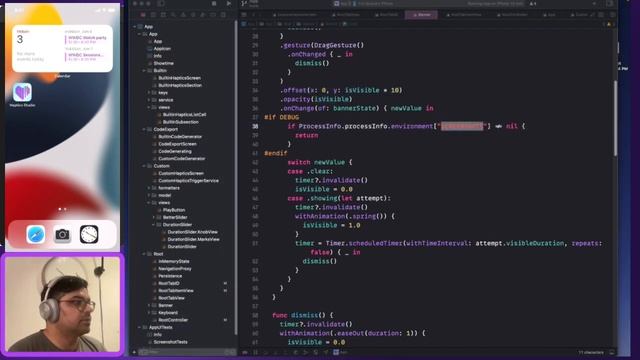Select BuiltInHapticsListCell file
The image size is (640, 360).
(x=184, y=115)
